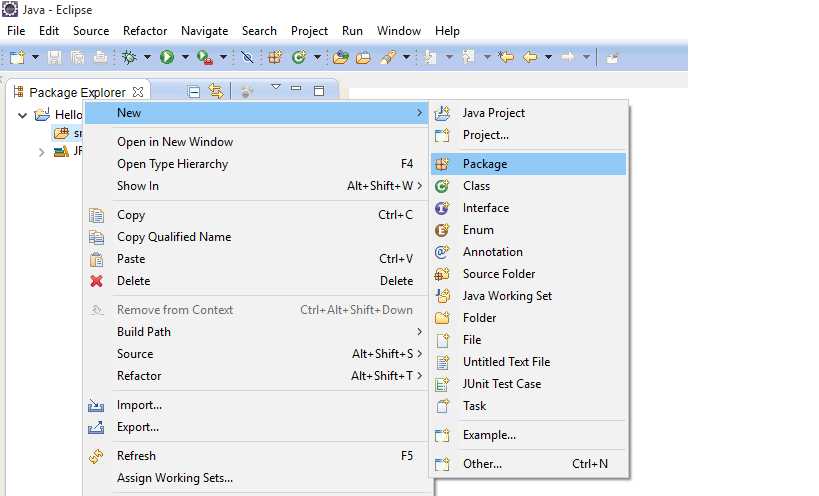Click the Debug bug icon
Viewport: 819px width, 496px height.
129,57
